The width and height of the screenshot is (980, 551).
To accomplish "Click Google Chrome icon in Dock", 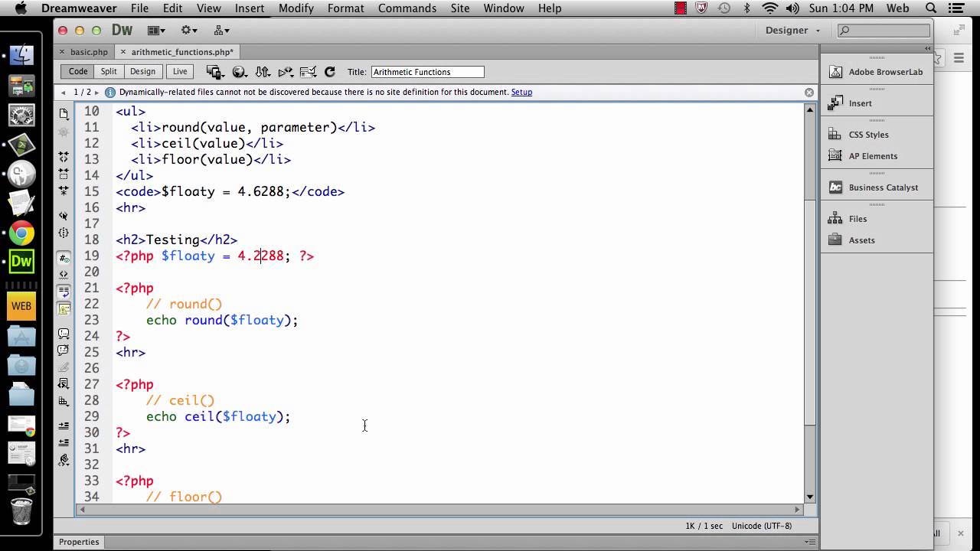I will [21, 233].
